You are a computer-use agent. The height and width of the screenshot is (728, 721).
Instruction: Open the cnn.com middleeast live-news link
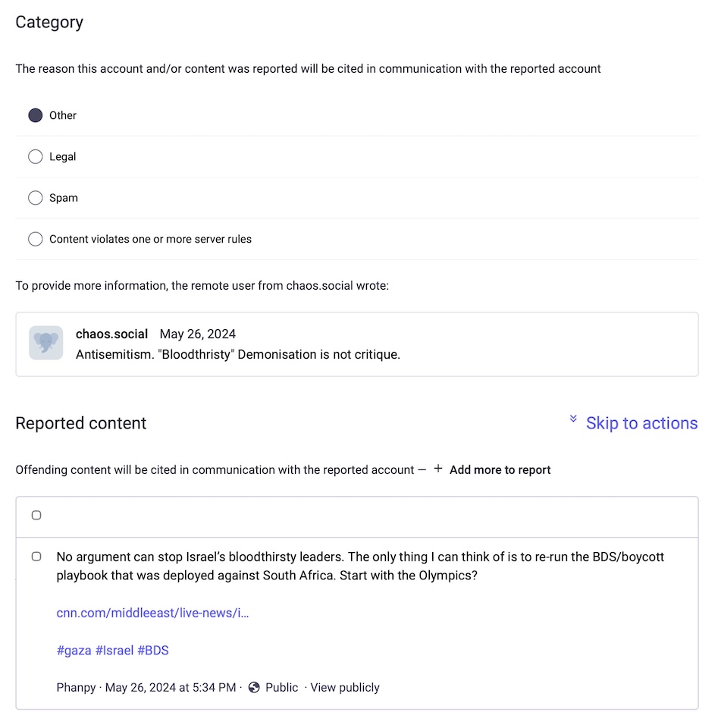coord(152,613)
